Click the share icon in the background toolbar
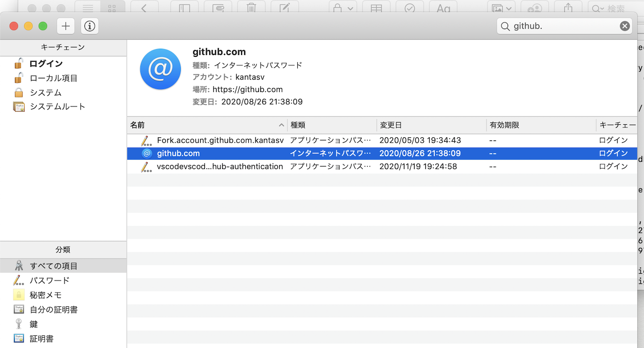 (568, 8)
